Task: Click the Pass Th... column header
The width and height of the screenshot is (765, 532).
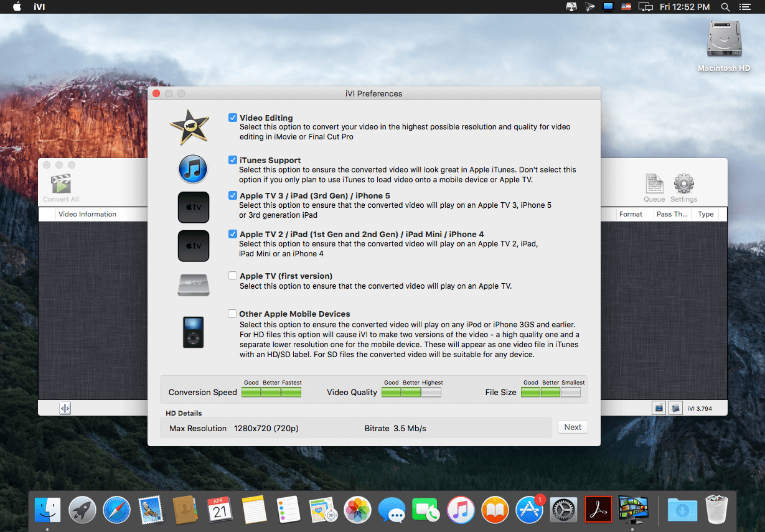Action: coord(672,214)
